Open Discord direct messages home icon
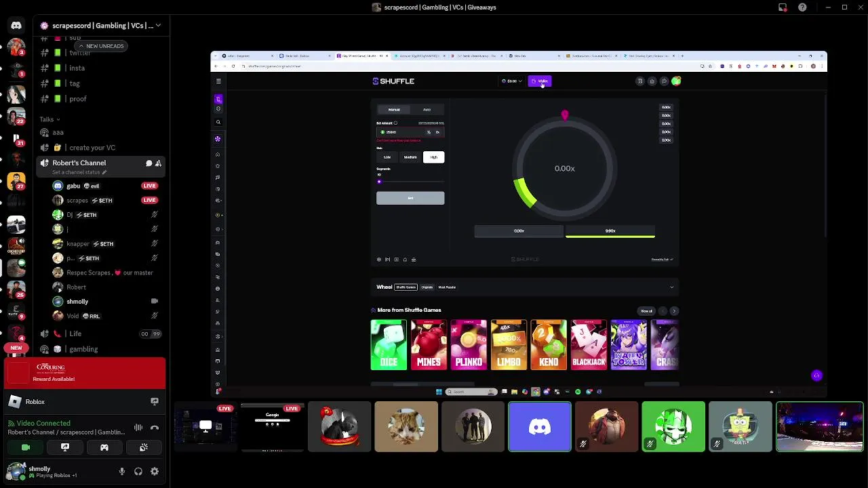 (16, 26)
